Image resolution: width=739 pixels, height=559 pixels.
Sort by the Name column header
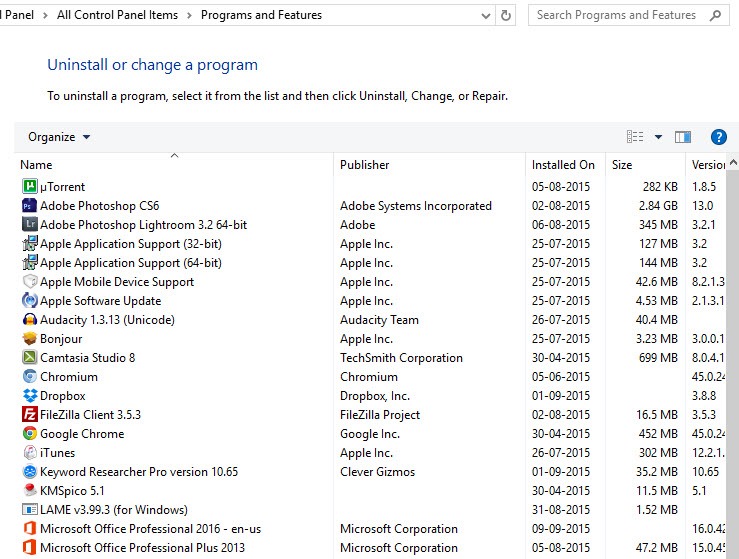coord(174,164)
